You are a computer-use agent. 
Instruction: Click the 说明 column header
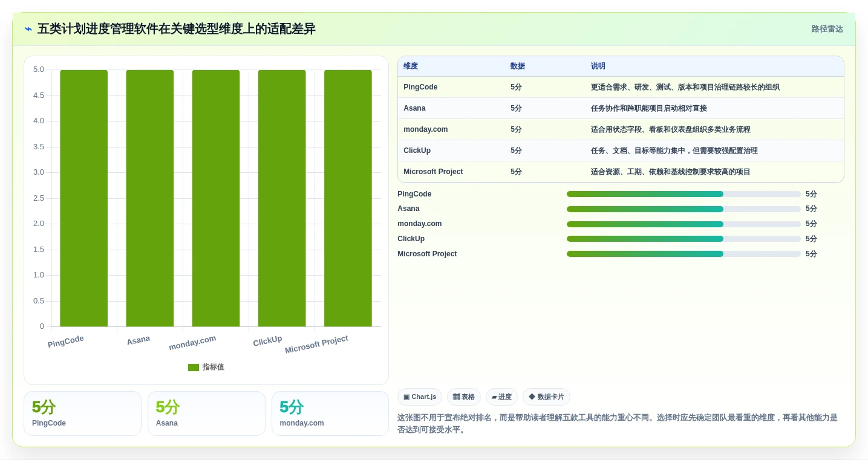[x=598, y=66]
